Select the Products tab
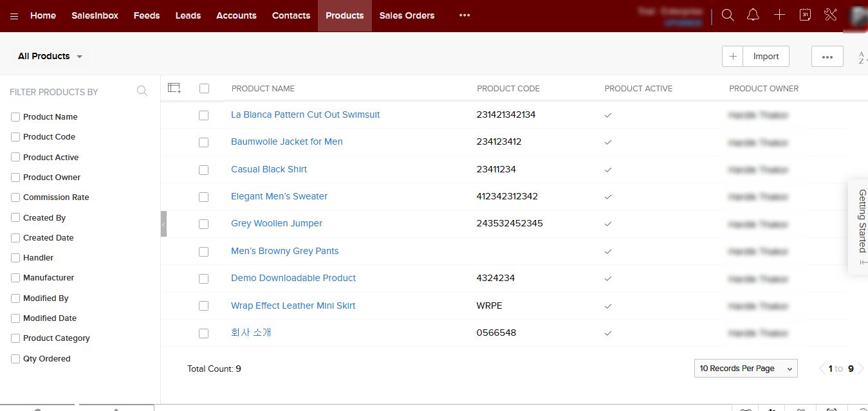Screen dimensions: 868x411 344,15
